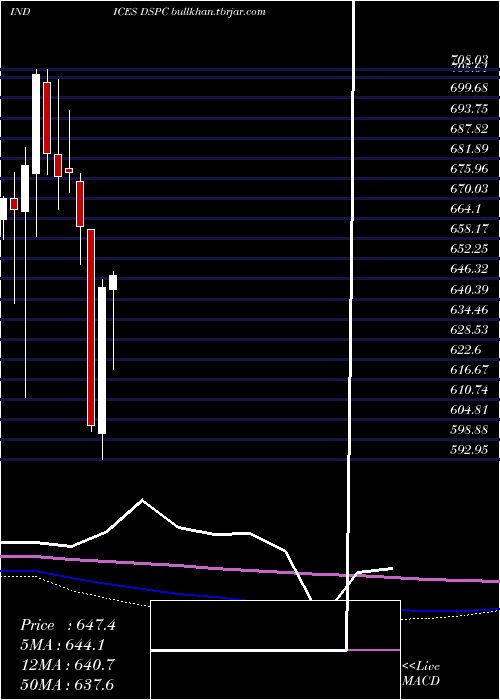Click the 592.95 price axis label

[469, 450]
